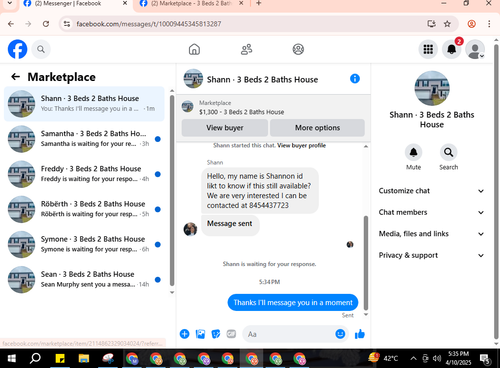The width and height of the screenshot is (500, 368).
Task: Open more actions plus icon in composer
Action: coord(184,334)
